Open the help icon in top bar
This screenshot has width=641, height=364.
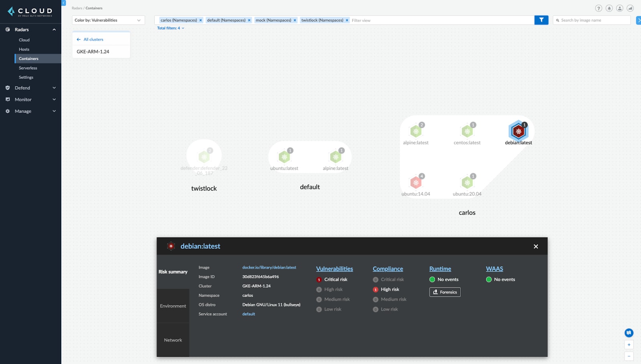(599, 8)
